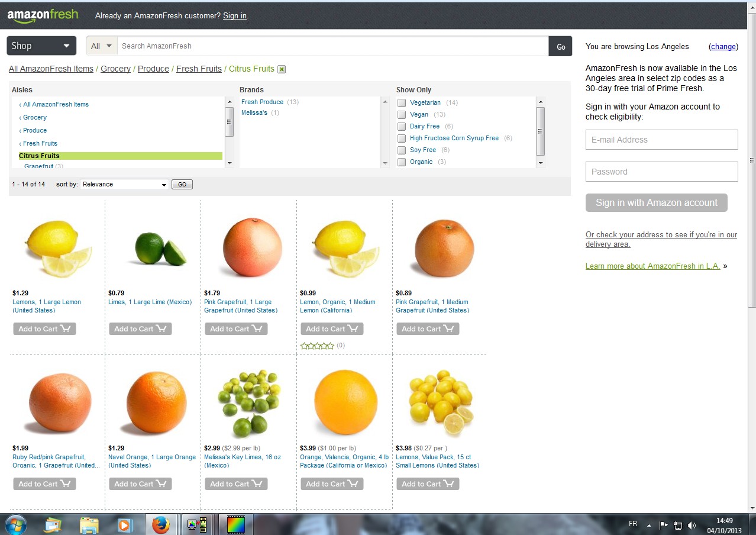This screenshot has width=756, height=535.
Task: Check the Vegan filter
Action: pyautogui.click(x=402, y=115)
